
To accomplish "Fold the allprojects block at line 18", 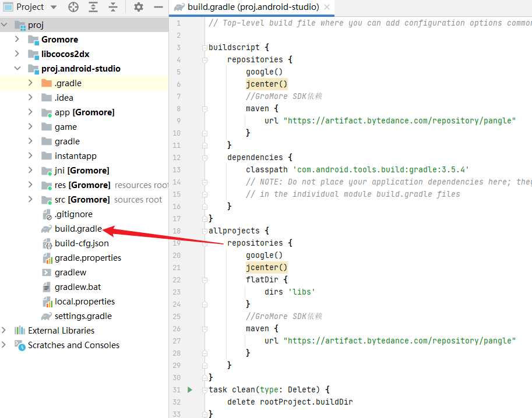I will [x=205, y=231].
